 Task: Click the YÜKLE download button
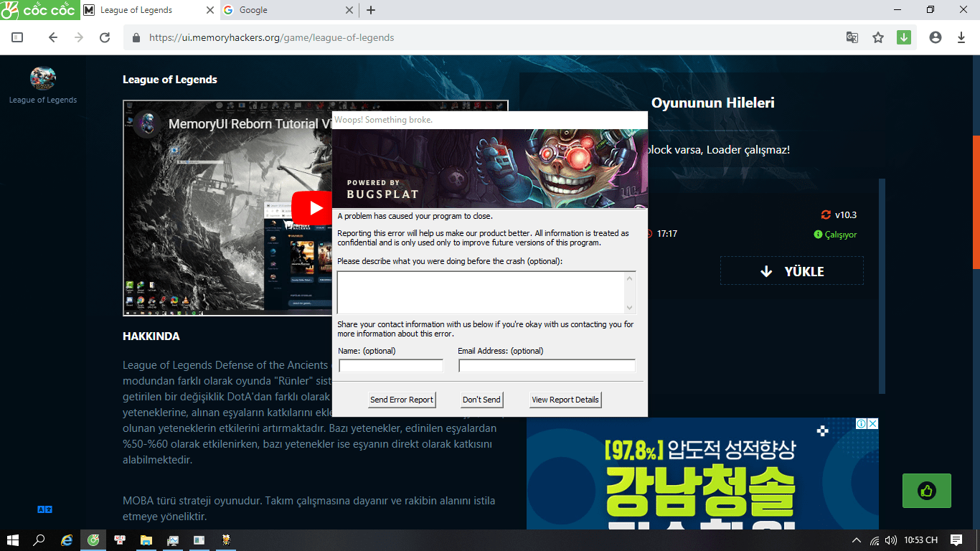(x=792, y=271)
